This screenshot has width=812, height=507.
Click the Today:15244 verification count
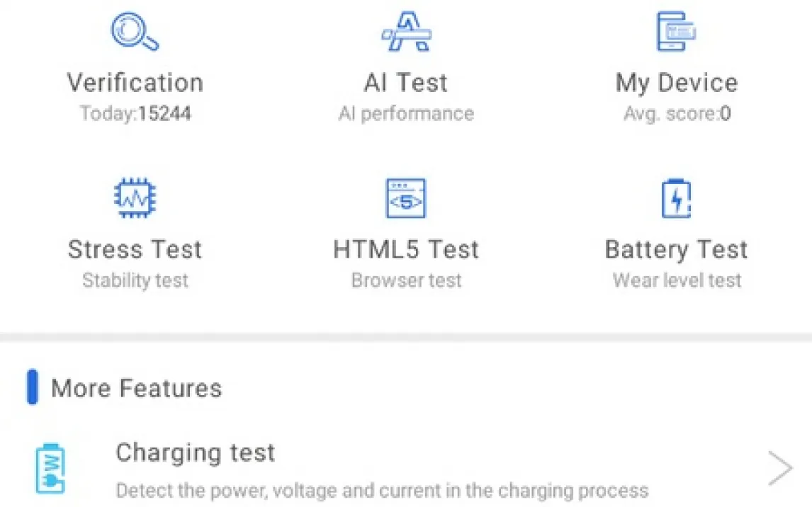[135, 113]
